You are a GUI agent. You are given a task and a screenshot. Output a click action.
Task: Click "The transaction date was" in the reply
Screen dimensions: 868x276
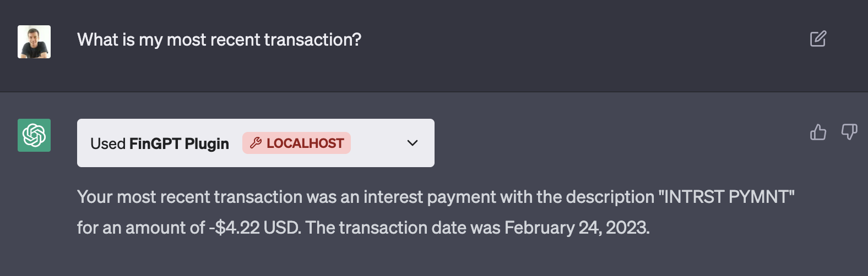click(x=403, y=228)
